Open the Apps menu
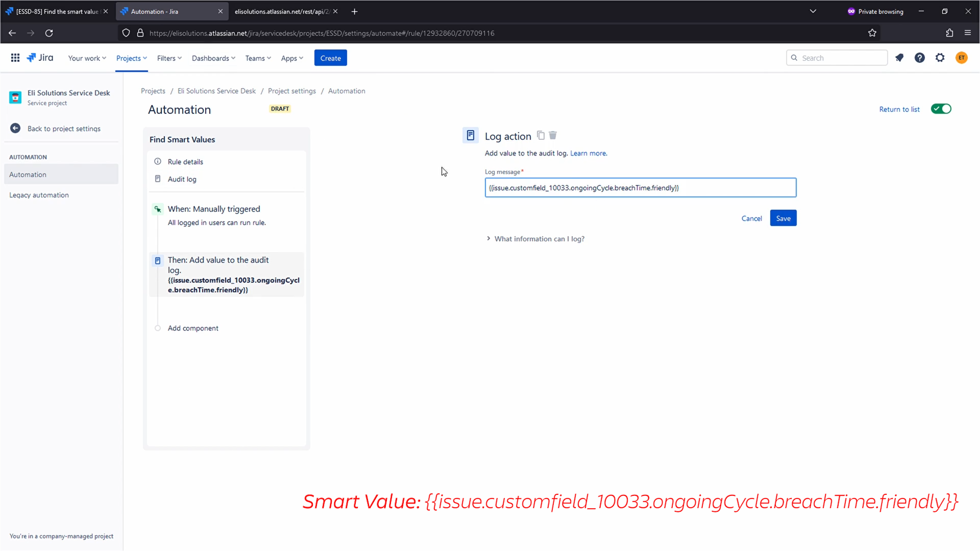Image resolution: width=980 pixels, height=551 pixels. click(x=291, y=58)
